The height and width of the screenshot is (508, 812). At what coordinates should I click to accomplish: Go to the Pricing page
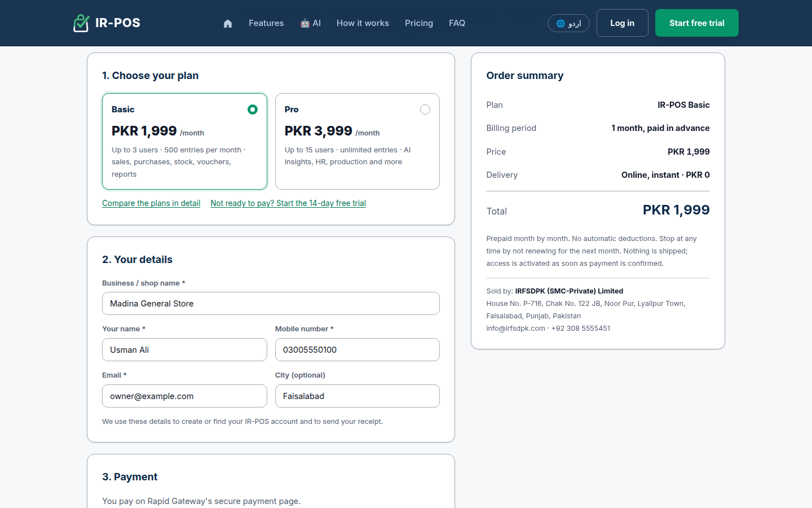(x=419, y=23)
